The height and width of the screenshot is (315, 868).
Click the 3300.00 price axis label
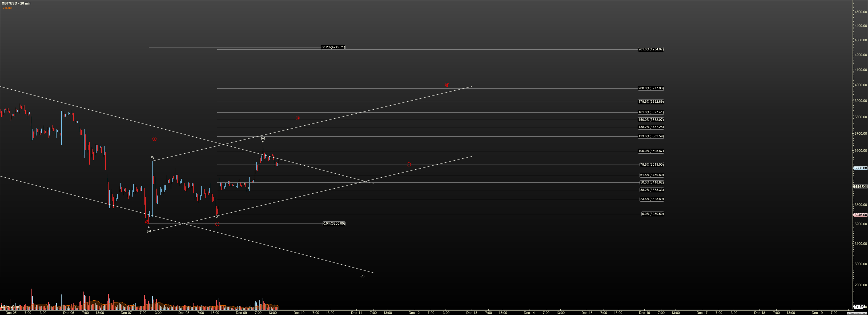click(x=861, y=205)
